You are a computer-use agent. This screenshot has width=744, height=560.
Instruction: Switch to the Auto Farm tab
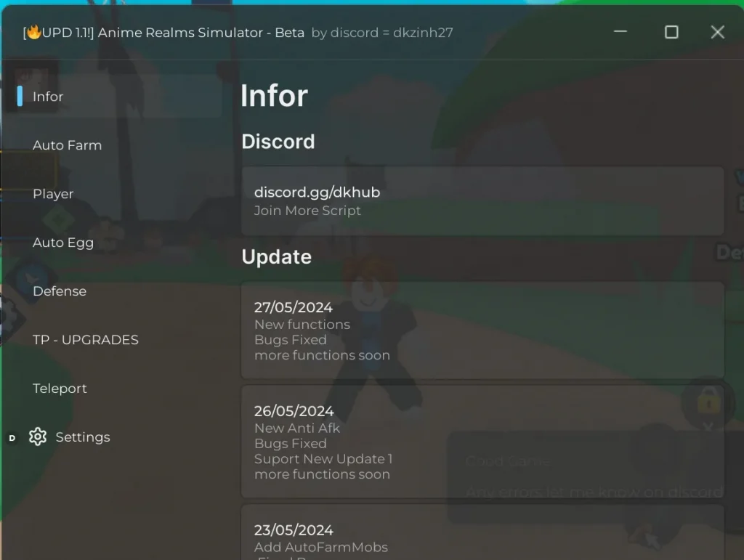[68, 145]
